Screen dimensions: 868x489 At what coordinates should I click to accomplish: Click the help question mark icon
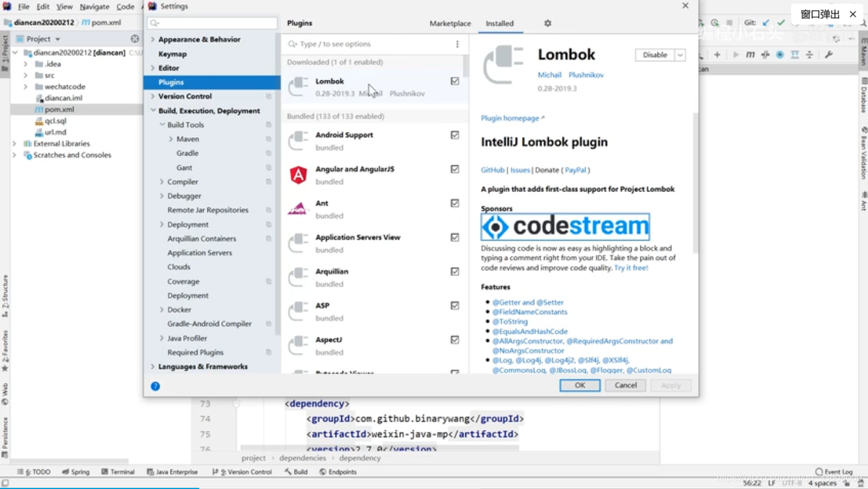[x=155, y=386]
